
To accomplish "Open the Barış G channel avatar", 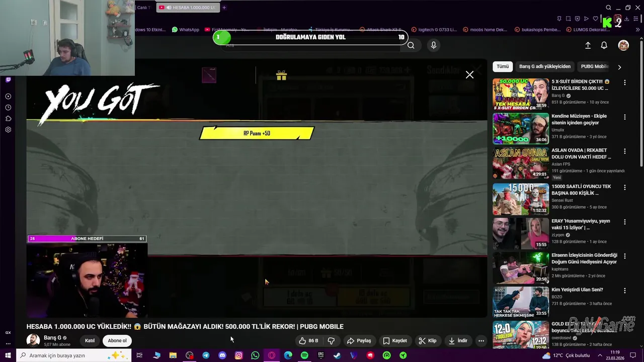I will pos(33,340).
